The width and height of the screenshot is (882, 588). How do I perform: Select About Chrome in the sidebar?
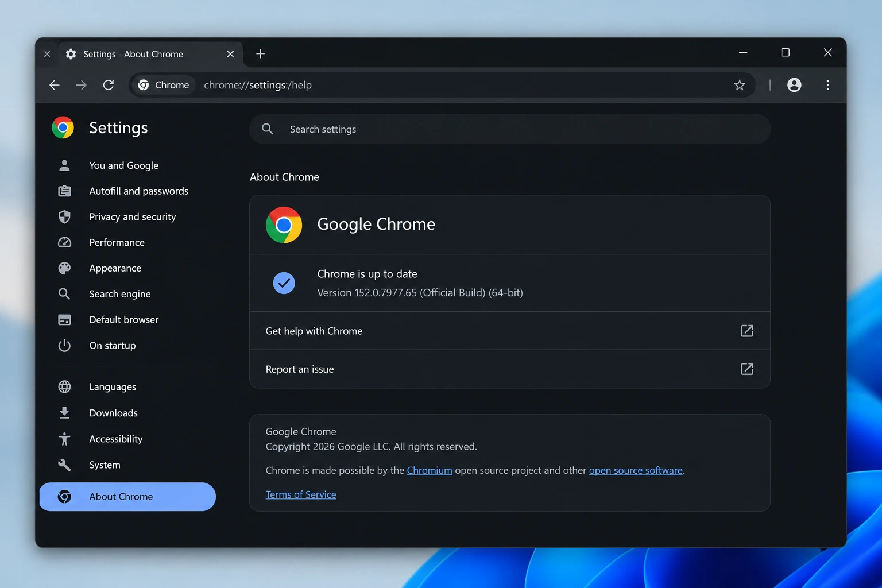tap(127, 497)
